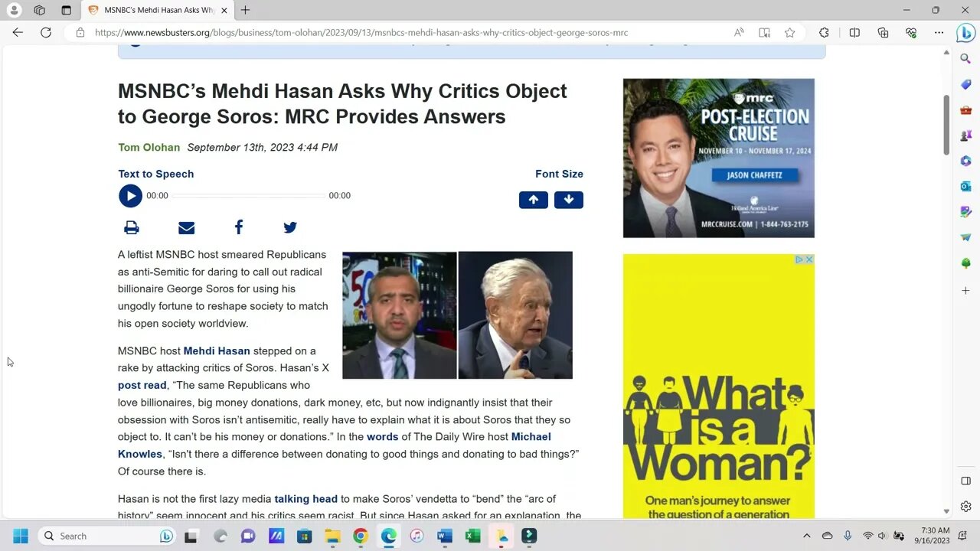980x551 pixels.
Task: Open sidebar Search magnifier icon
Action: [x=965, y=58]
